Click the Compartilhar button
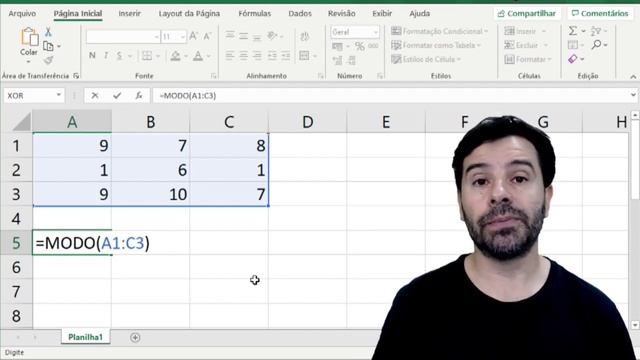This screenshot has height=360, width=640. point(527,13)
